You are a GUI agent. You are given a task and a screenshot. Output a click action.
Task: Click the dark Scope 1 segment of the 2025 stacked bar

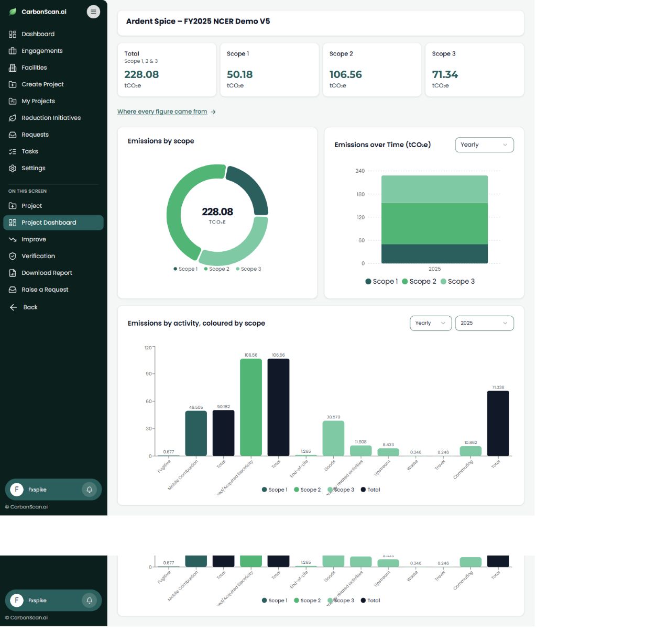pyautogui.click(x=434, y=254)
